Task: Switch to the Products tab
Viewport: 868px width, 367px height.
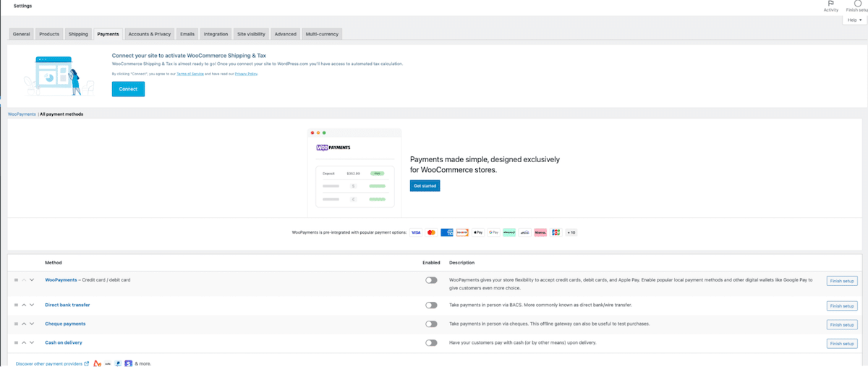Action: [49, 34]
